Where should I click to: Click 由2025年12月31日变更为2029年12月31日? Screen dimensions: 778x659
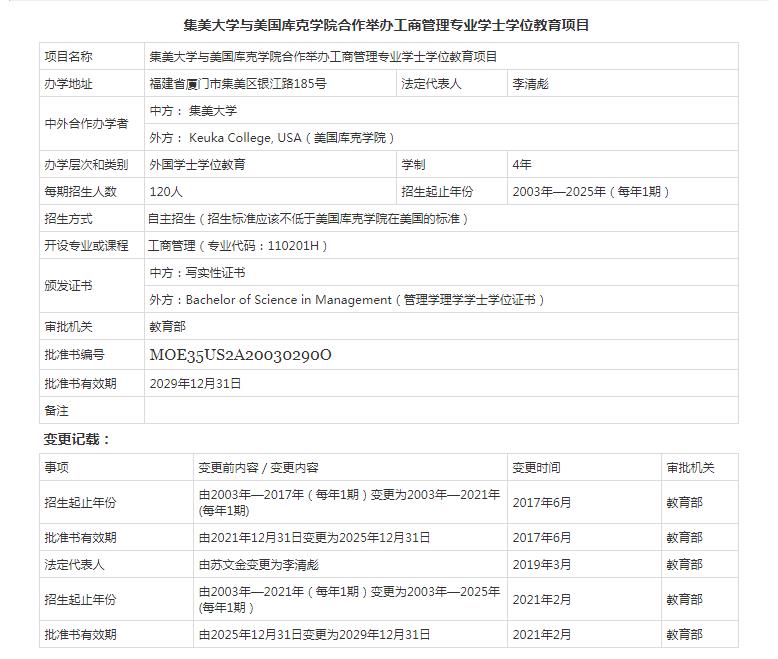pyautogui.click(x=315, y=634)
